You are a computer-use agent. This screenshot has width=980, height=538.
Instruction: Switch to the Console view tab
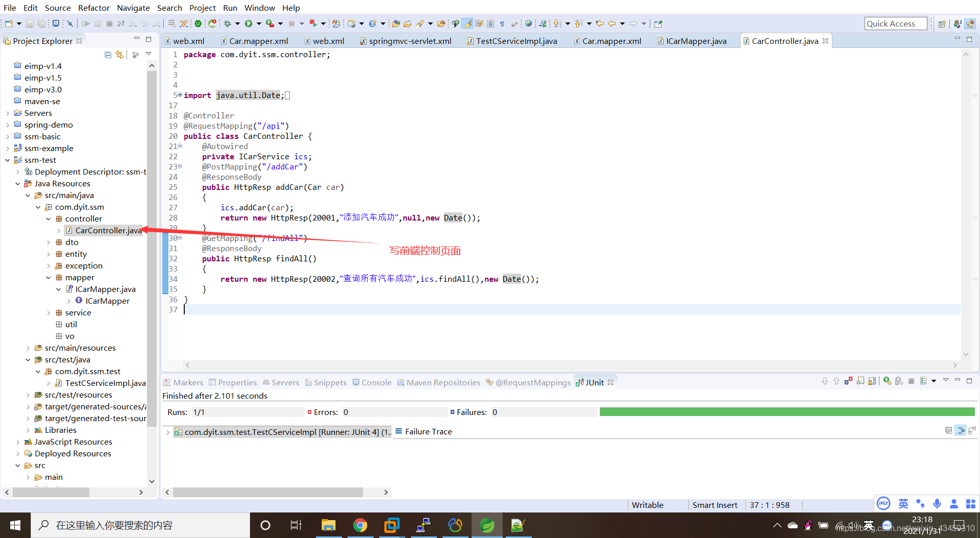coord(372,382)
